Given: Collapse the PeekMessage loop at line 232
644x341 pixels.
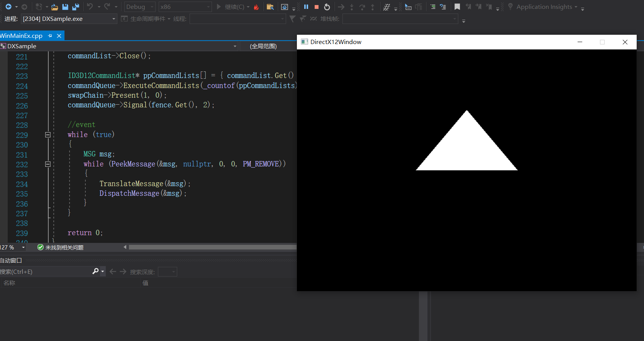Looking at the screenshot, I should pyautogui.click(x=48, y=164).
